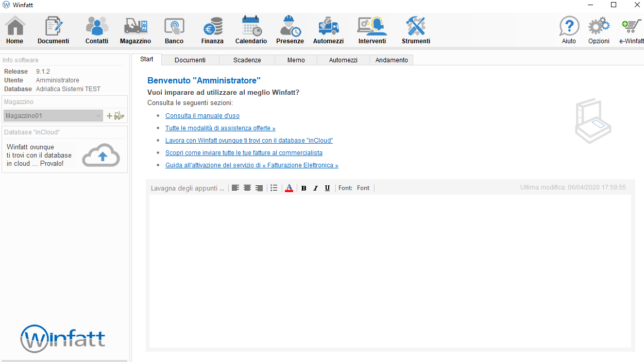Switch to the Automezzi tab
The height and width of the screenshot is (362, 644).
(x=343, y=60)
